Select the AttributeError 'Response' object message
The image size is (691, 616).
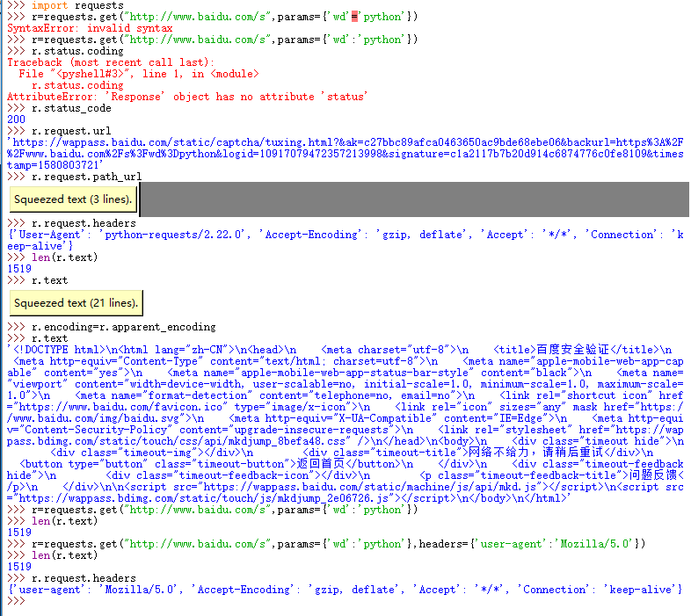click(187, 97)
